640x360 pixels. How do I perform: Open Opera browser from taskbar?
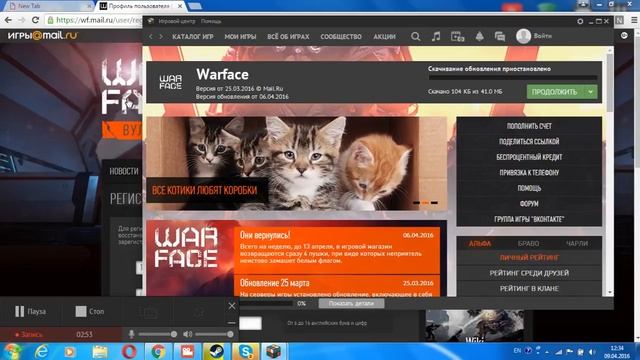[x=129, y=351]
